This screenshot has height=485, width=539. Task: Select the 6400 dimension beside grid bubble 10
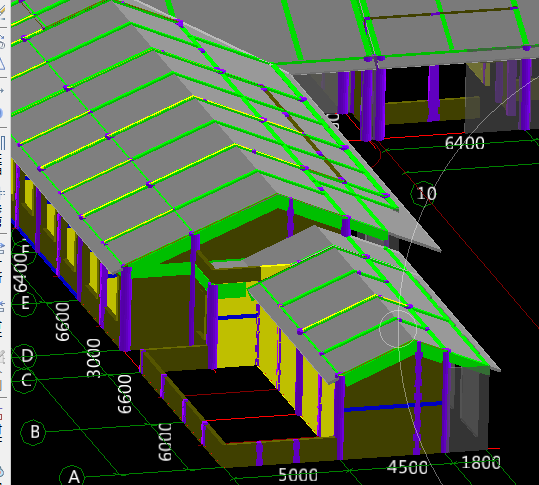(x=464, y=143)
